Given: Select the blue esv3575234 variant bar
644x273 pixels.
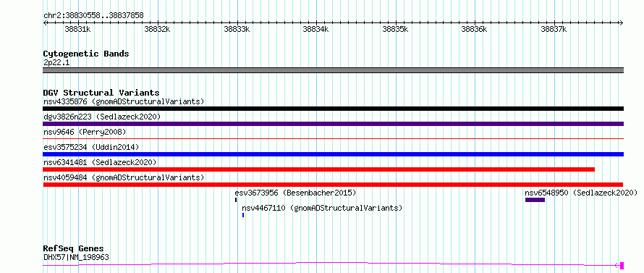Looking at the screenshot, I should tap(333, 154).
